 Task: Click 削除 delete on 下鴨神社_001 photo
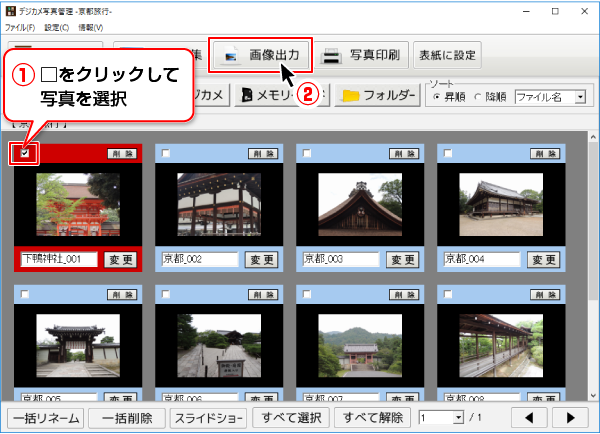click(122, 154)
